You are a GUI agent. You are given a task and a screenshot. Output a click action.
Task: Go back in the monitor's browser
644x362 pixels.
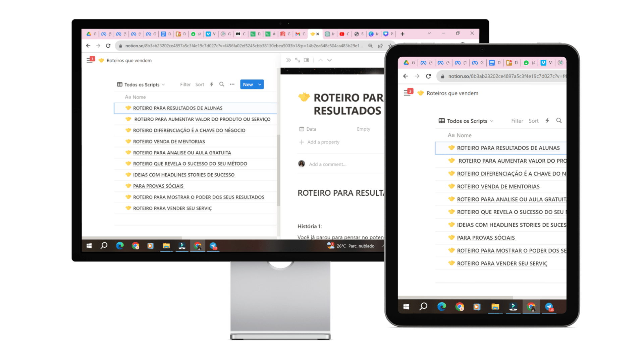pos(88,46)
